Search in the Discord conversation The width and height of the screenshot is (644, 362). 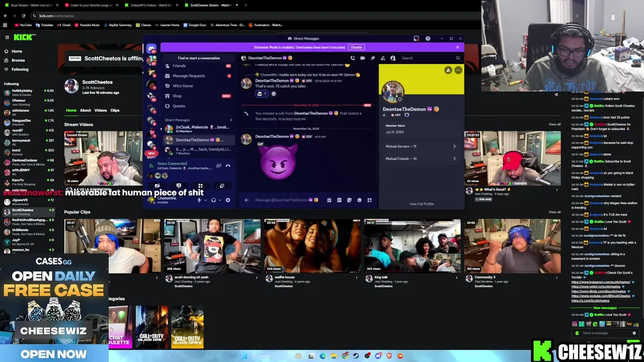[x=430, y=58]
